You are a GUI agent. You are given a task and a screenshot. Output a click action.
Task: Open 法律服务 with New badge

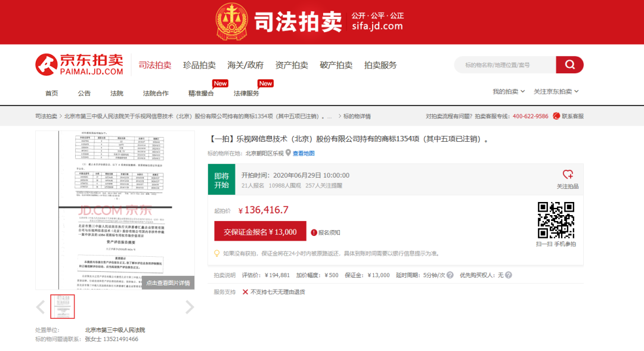pyautogui.click(x=246, y=93)
